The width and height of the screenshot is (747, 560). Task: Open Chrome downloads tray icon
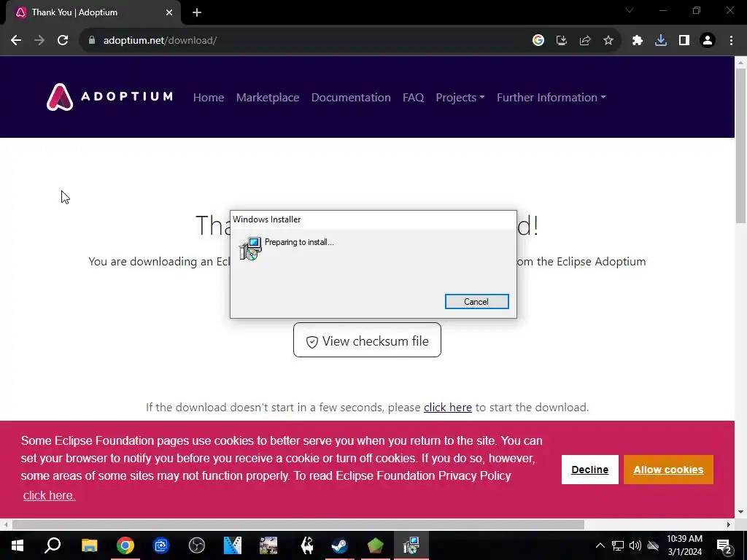tap(661, 41)
